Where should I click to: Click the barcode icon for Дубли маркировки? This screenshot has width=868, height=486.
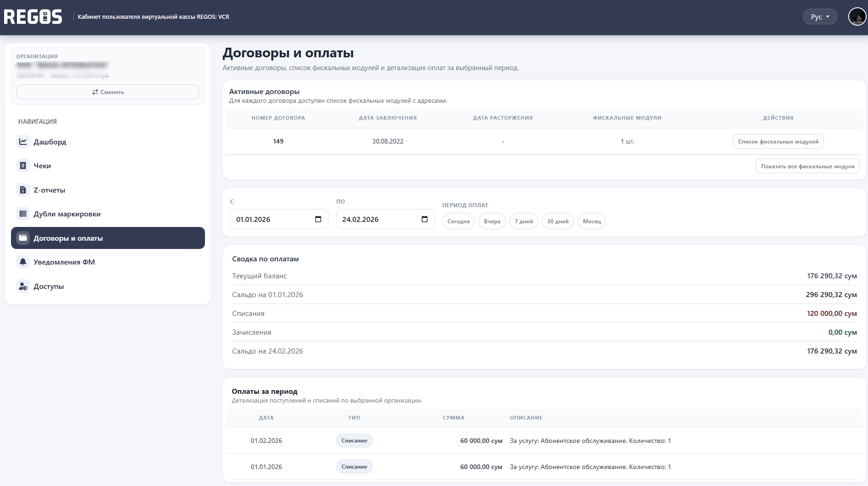(x=23, y=214)
